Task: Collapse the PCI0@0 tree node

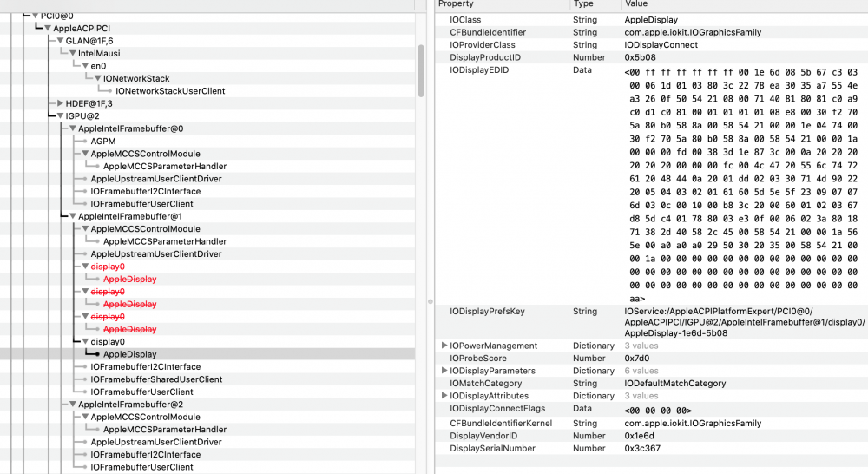Action: 35,16
